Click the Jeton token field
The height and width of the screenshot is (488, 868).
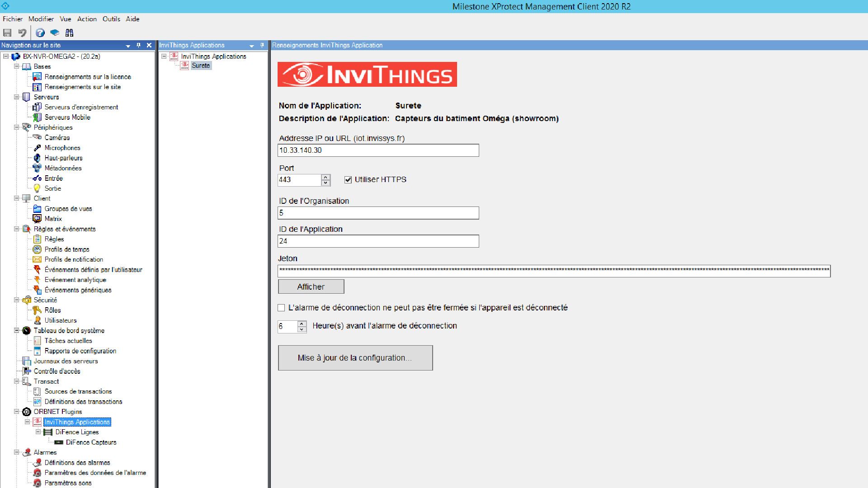click(x=554, y=271)
